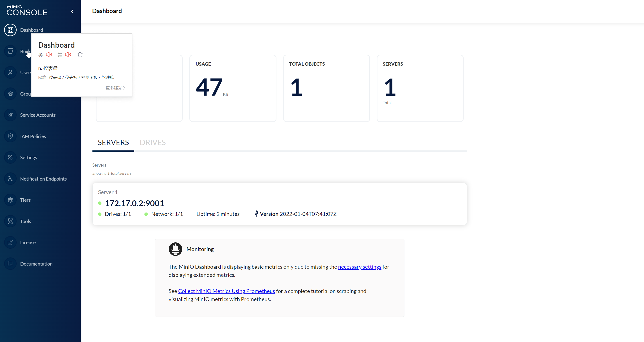Click the Dashboard sidebar icon
This screenshot has height=342, width=644.
click(10, 30)
